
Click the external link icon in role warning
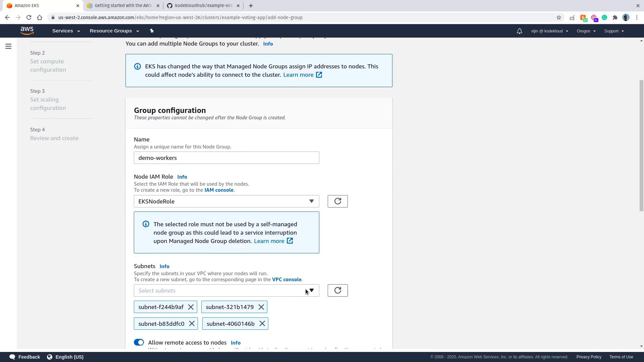(x=290, y=241)
